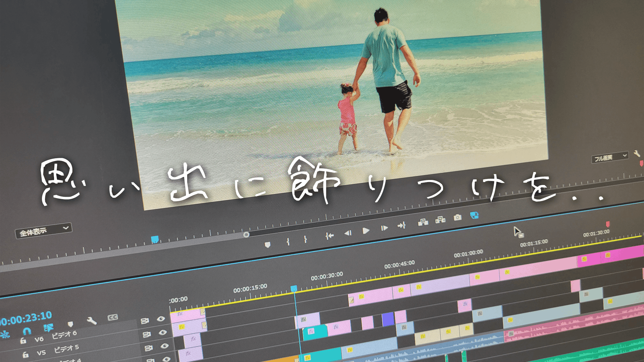Viewport: 644px width, 362px height.
Task: Open the フル画質 playback resolution dropdown
Action: (x=609, y=157)
